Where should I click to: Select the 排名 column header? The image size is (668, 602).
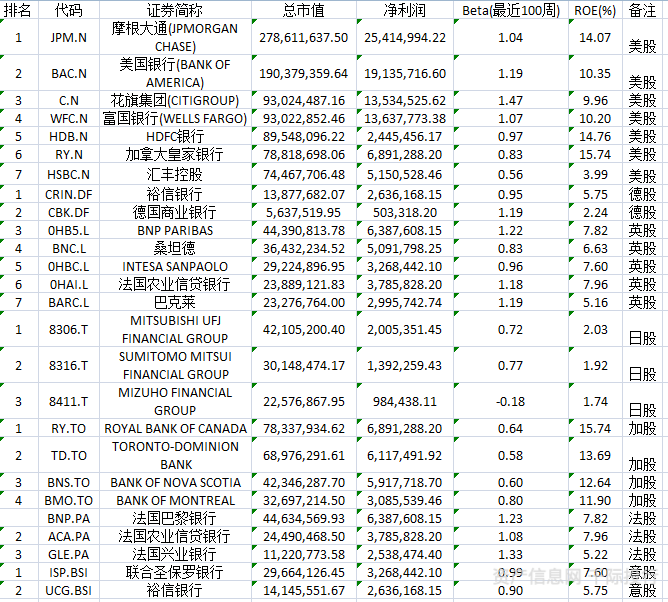[17, 10]
